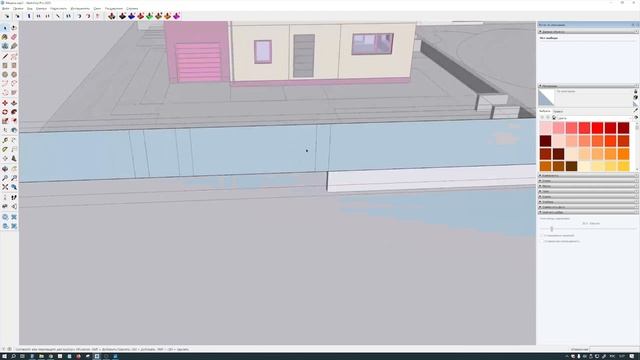640x360 pixels.
Task: Open the Инструменты menu
Action: tap(80, 8)
